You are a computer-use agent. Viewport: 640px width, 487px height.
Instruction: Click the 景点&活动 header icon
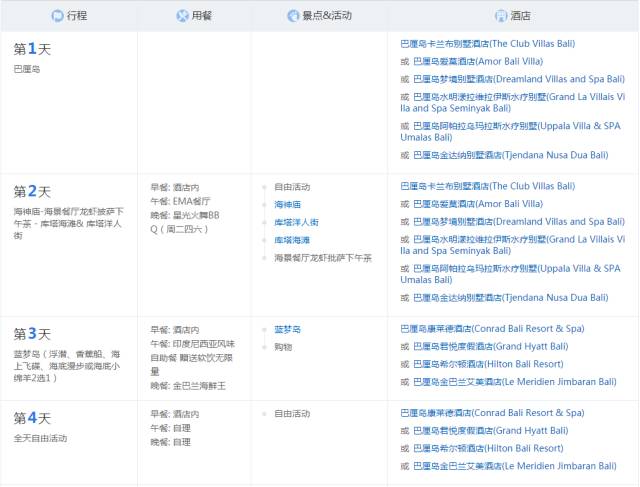pos(293,16)
